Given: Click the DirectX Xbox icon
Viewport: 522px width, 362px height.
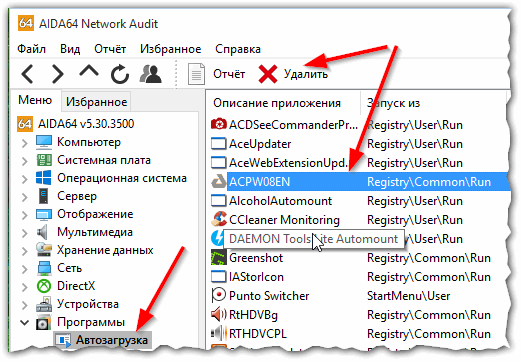Looking at the screenshot, I should point(44,286).
